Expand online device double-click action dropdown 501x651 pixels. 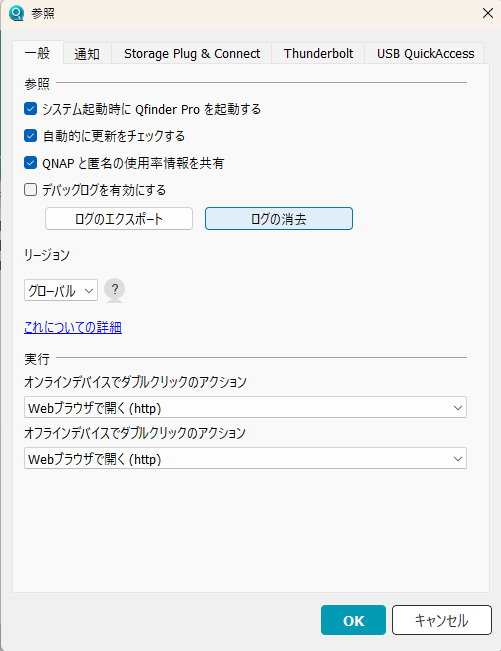(245, 407)
